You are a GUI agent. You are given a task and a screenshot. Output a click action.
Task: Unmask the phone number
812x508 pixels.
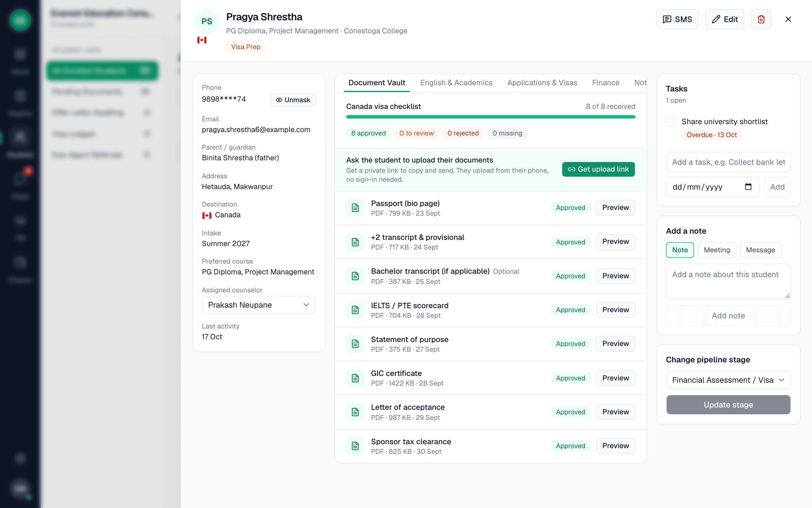click(x=293, y=100)
